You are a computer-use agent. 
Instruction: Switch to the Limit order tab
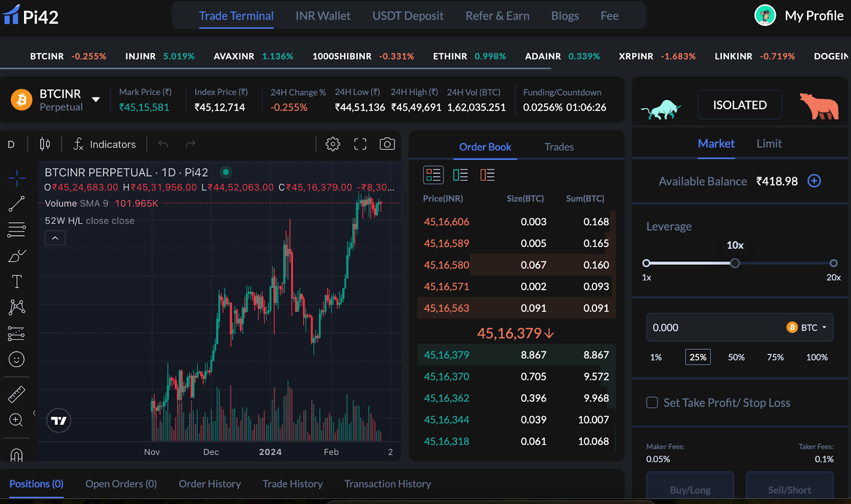[x=769, y=144]
